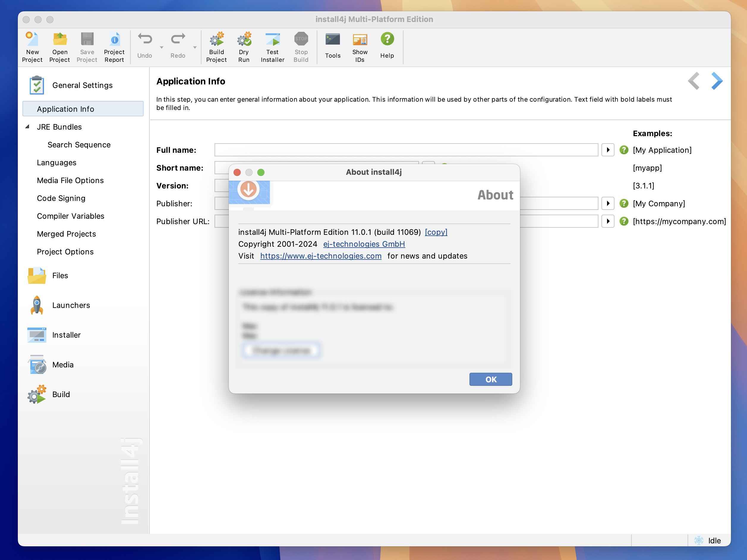
Task: Select Search Sequence item
Action: [x=79, y=145]
